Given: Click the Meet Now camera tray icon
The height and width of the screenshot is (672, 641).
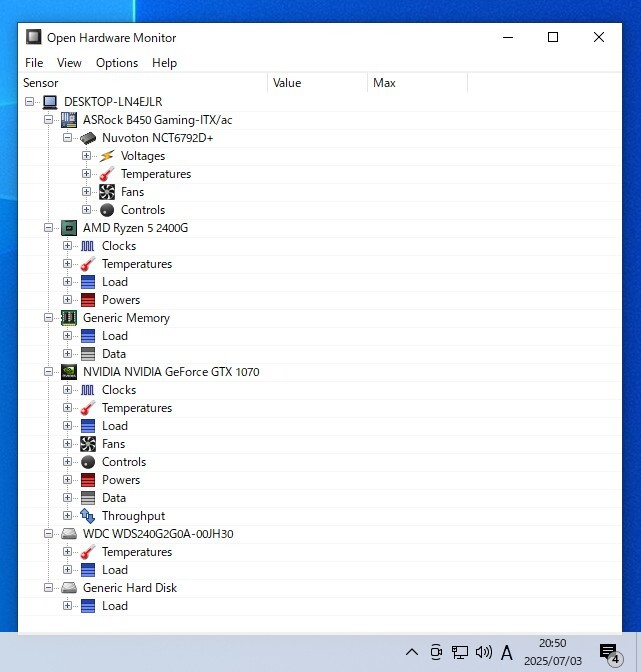Looking at the screenshot, I should coord(436,652).
